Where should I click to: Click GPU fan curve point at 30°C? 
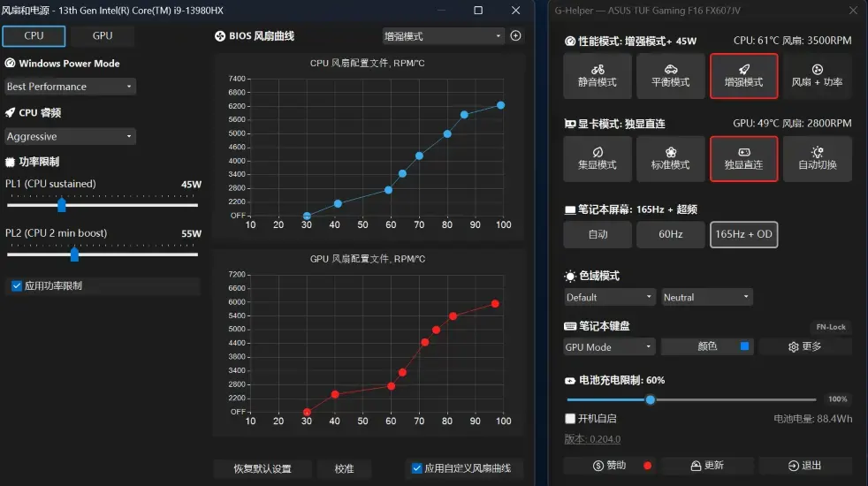click(307, 413)
